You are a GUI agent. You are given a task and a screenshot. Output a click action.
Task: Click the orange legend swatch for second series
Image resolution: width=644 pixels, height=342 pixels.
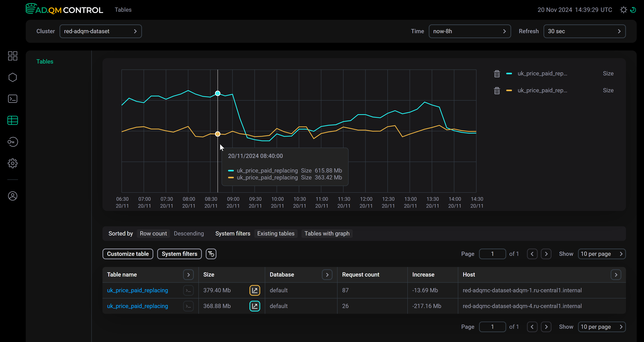click(x=509, y=91)
